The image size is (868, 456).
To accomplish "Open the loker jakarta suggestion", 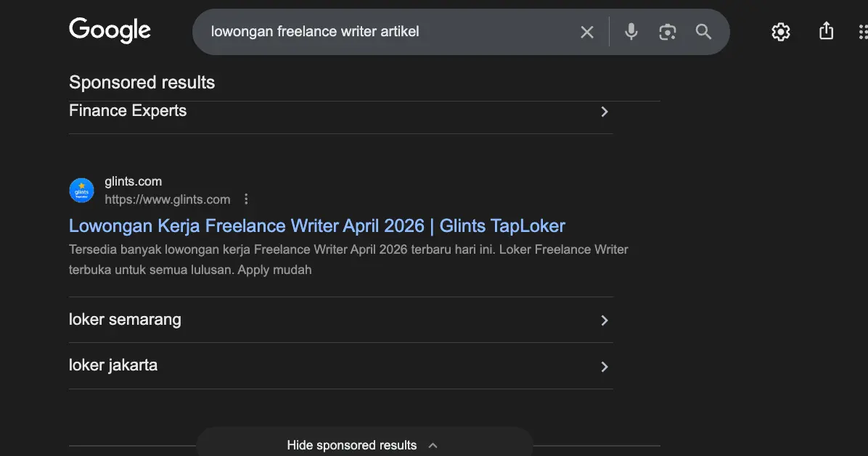I will [x=340, y=366].
